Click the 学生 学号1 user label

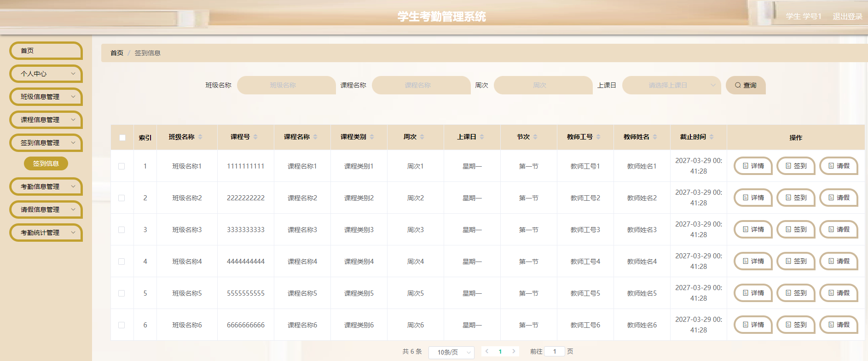click(804, 17)
